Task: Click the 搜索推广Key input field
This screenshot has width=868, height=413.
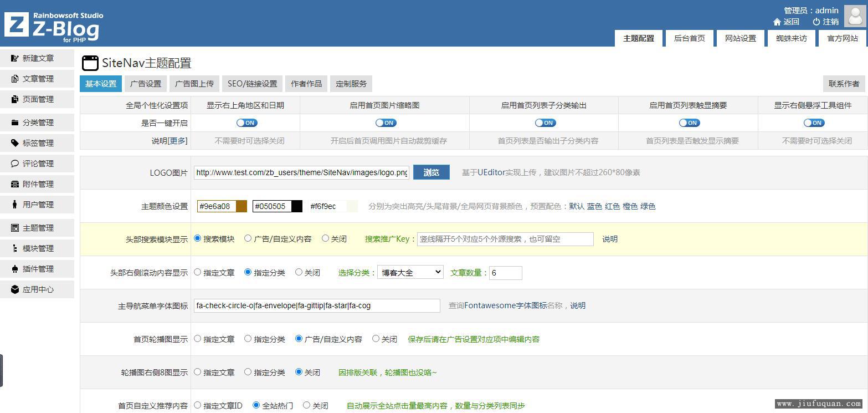Action: (505, 239)
